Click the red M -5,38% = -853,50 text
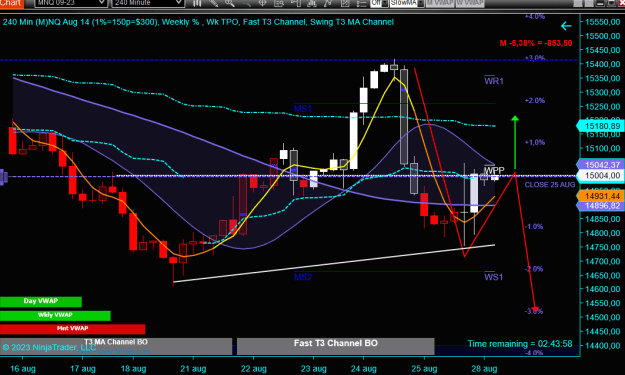Image resolution: width=625 pixels, height=375 pixels. pyautogui.click(x=536, y=43)
